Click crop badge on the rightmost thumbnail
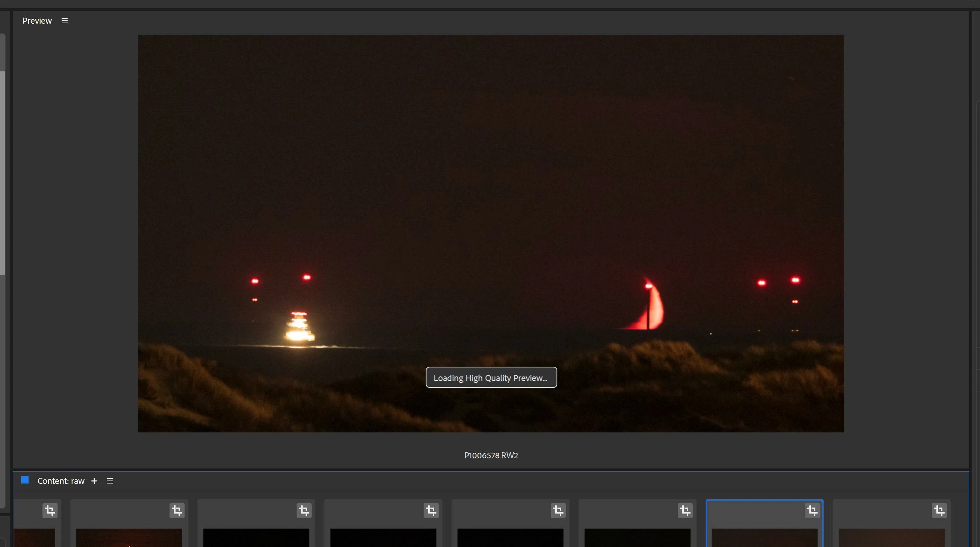 pyautogui.click(x=939, y=511)
